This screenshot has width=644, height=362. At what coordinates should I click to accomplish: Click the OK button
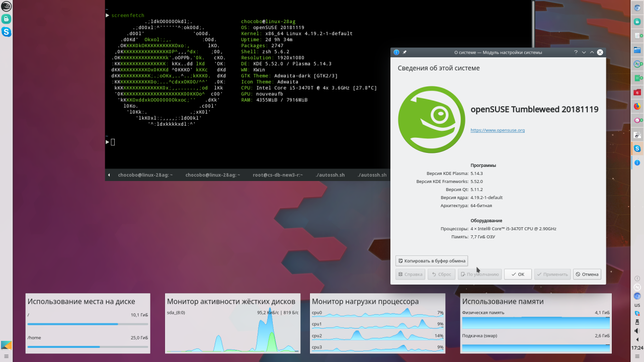(518, 274)
